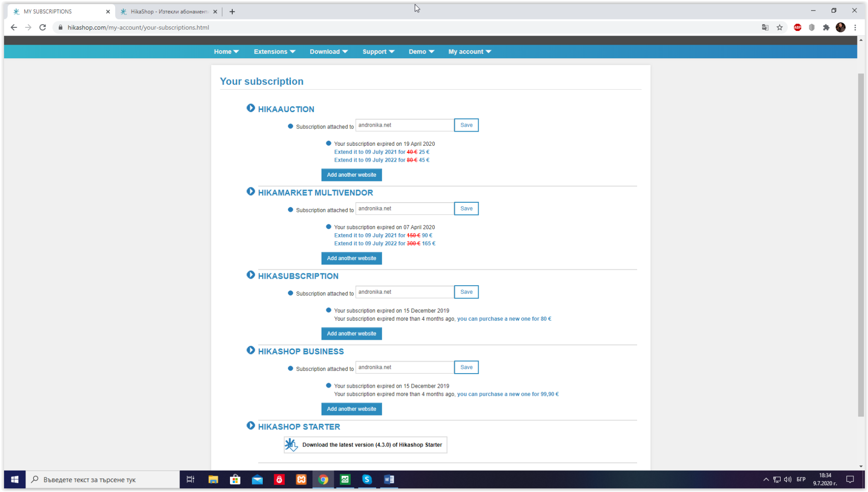Purchase new HikaSubscription for 80 €

click(504, 319)
